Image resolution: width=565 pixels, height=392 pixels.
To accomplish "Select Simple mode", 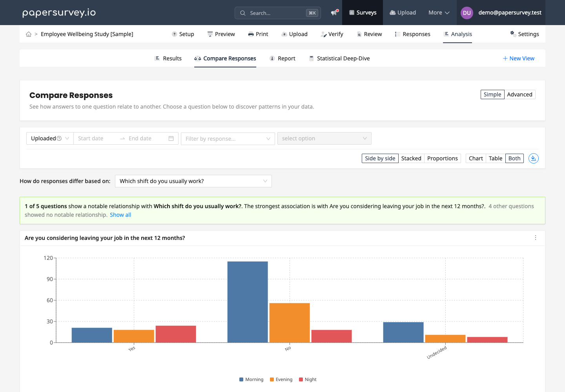I will tap(492, 94).
